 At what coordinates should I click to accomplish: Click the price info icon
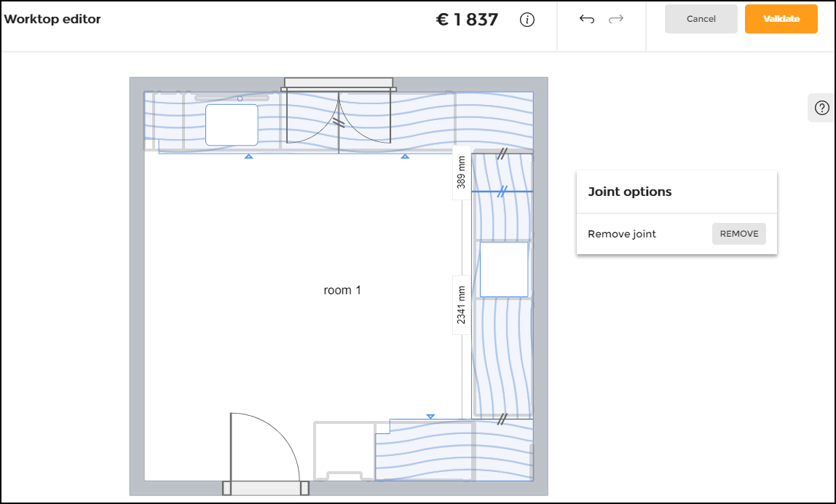tap(527, 20)
